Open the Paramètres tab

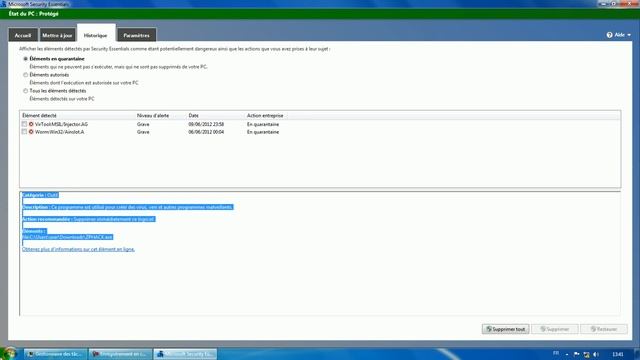tap(136, 35)
